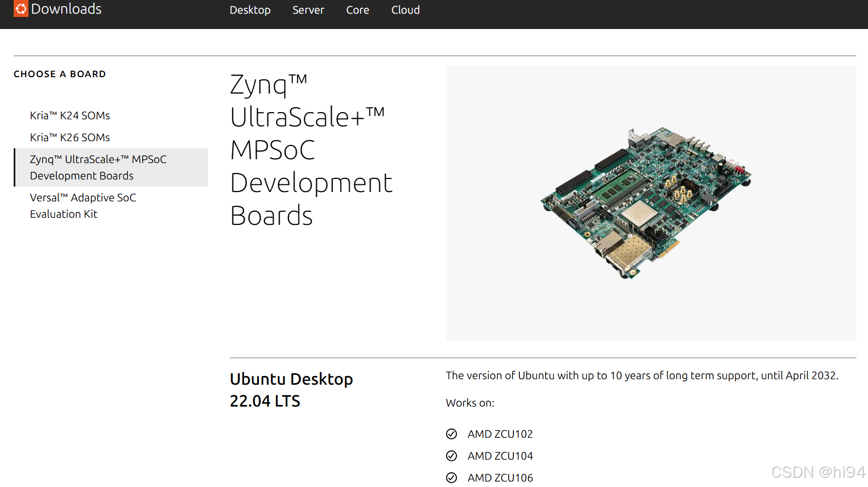Open the Cloud menu item

coord(406,10)
